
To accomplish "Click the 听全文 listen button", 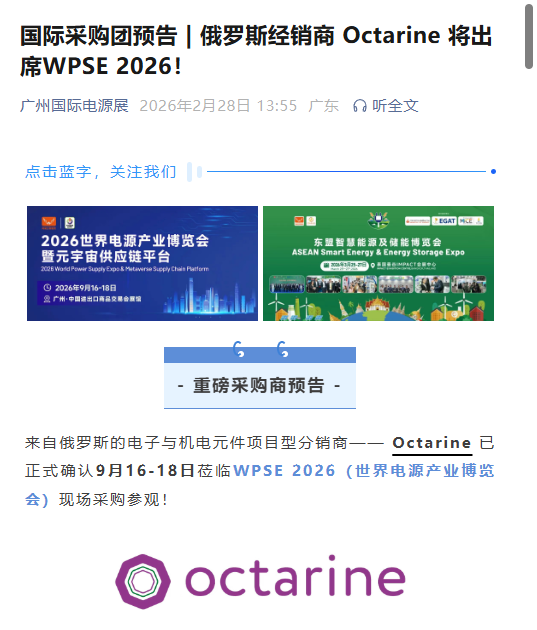I will (395, 106).
